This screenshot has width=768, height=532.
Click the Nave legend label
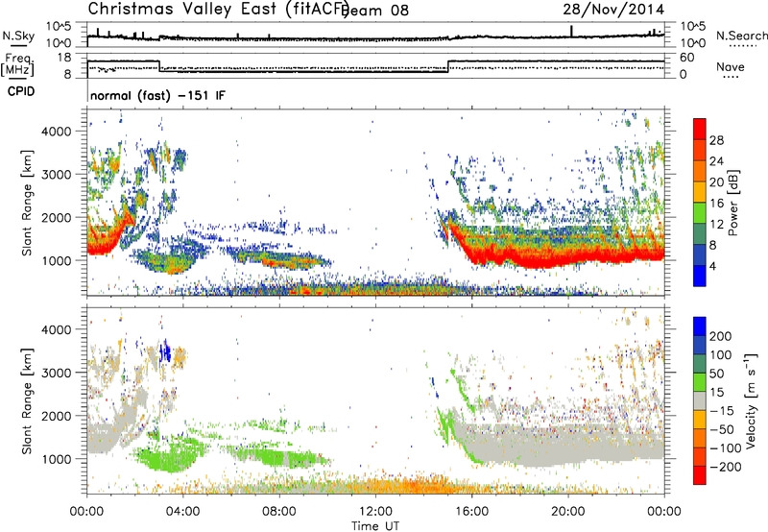click(731, 66)
